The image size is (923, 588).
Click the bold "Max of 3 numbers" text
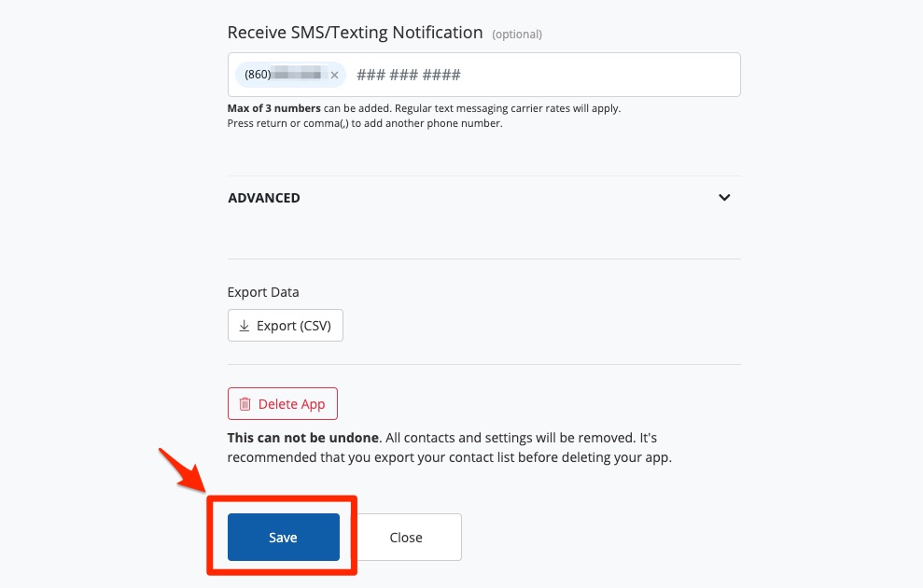tap(274, 108)
